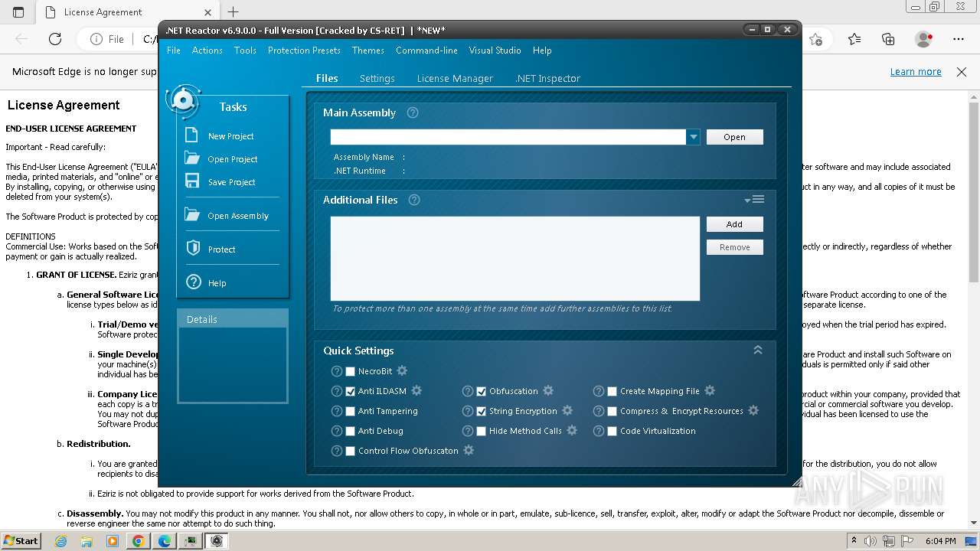Reload the page in Edge
The height and width of the screenshot is (551, 980).
[x=55, y=39]
